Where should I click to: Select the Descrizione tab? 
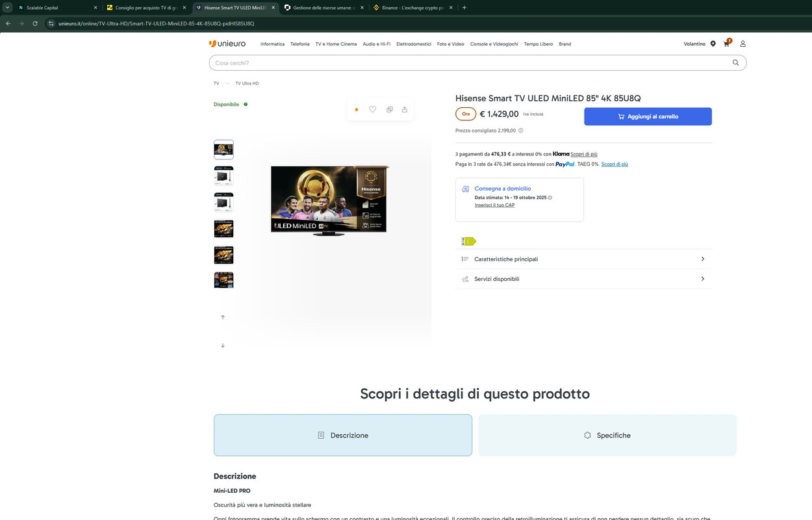(x=343, y=435)
